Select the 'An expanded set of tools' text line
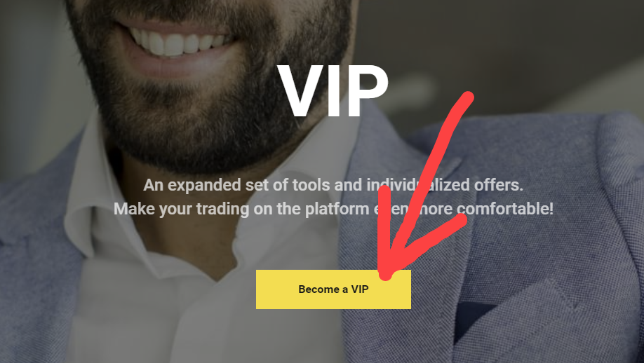The height and width of the screenshot is (363, 644). [x=333, y=185]
